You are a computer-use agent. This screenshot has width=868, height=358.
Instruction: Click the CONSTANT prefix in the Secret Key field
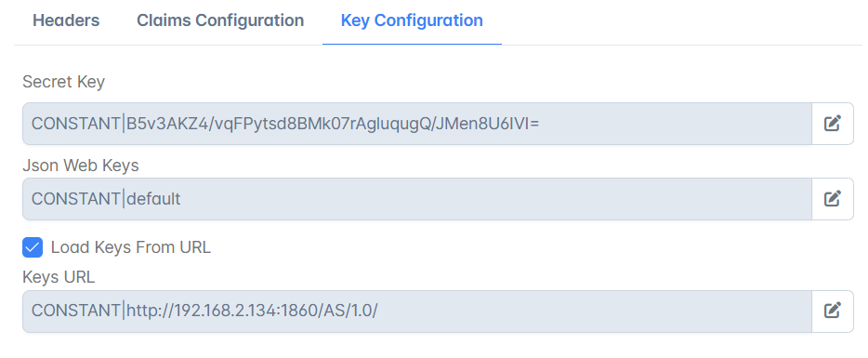click(x=75, y=124)
